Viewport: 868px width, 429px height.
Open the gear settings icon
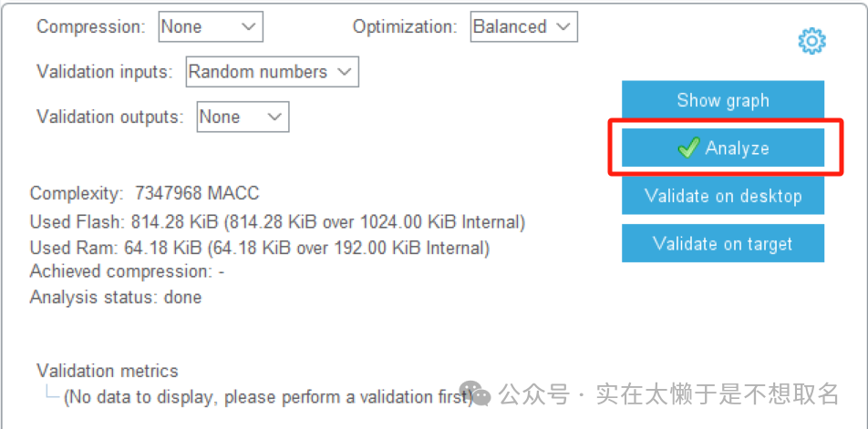tap(811, 41)
